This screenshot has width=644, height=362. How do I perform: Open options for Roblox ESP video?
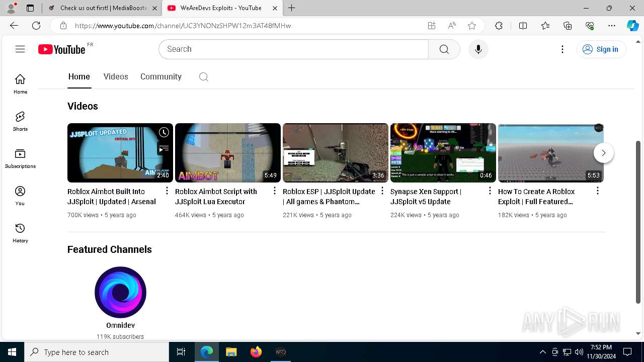pos(382,191)
